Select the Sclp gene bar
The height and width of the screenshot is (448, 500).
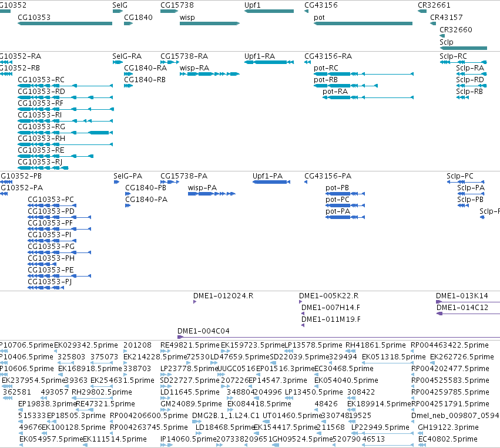pos(464,48)
